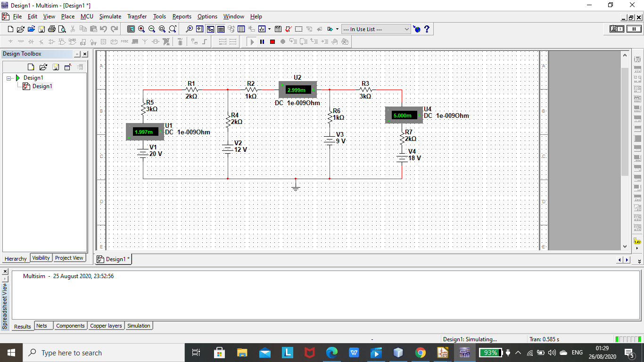Expand instruments toolbar overflow chevron
The height and width of the screenshot is (362, 644).
639,261
